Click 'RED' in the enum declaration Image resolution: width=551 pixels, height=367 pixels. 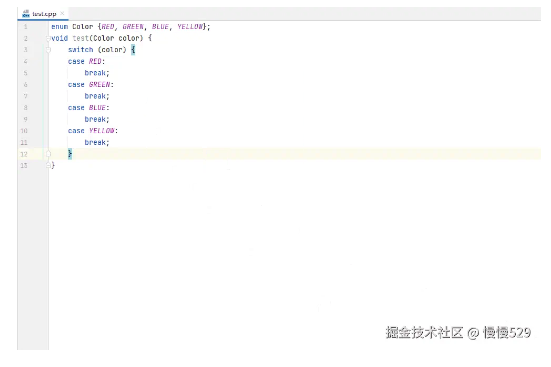(108, 27)
